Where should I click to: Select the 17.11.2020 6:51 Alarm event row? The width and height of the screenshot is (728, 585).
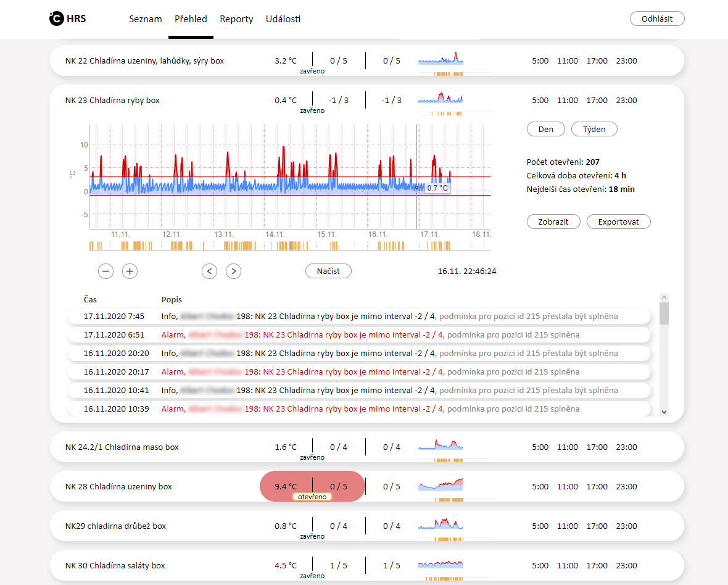(359, 334)
